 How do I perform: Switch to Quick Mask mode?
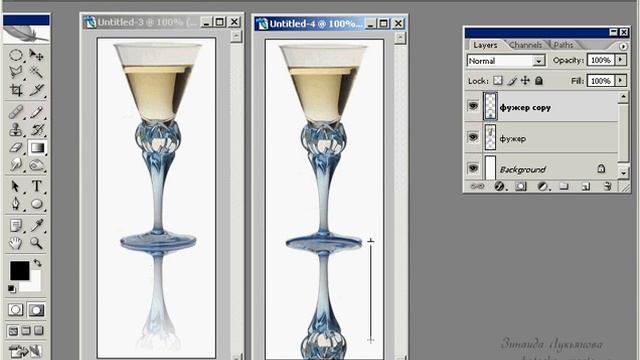[x=36, y=310]
